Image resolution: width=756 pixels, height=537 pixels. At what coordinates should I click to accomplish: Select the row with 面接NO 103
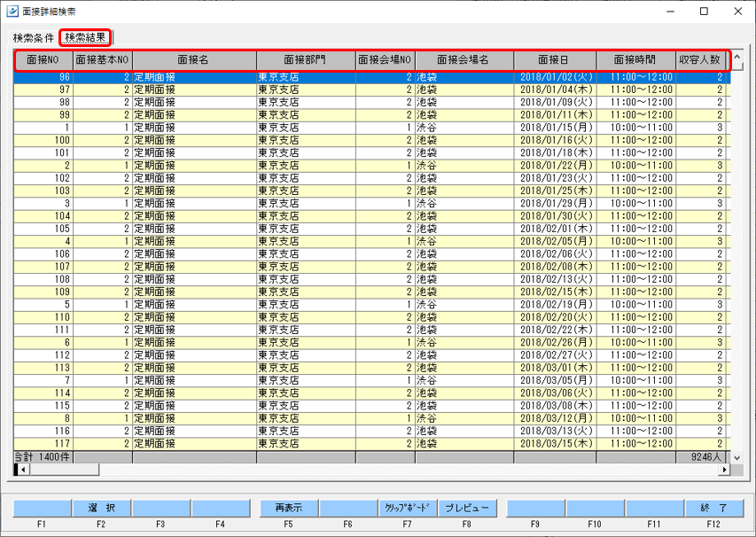371,191
